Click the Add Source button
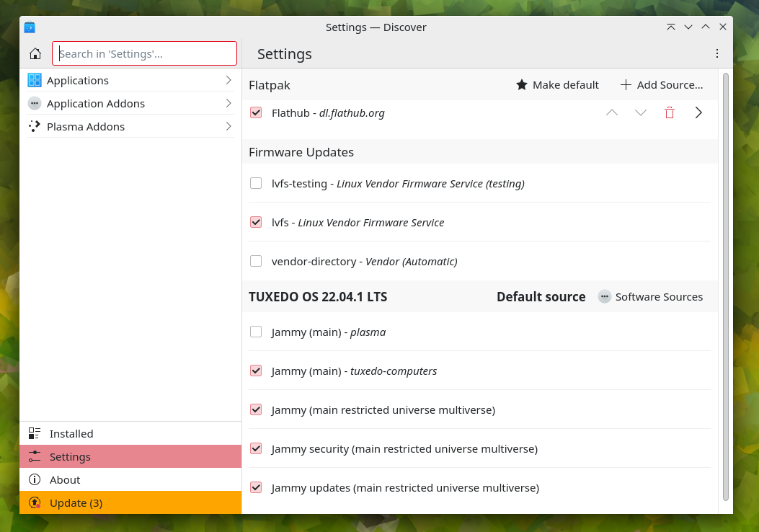759x532 pixels. point(661,84)
